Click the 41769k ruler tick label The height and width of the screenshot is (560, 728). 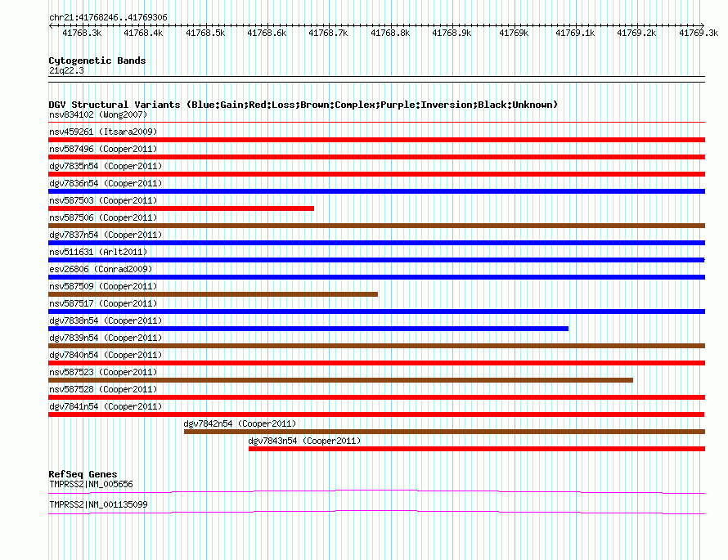(x=514, y=33)
